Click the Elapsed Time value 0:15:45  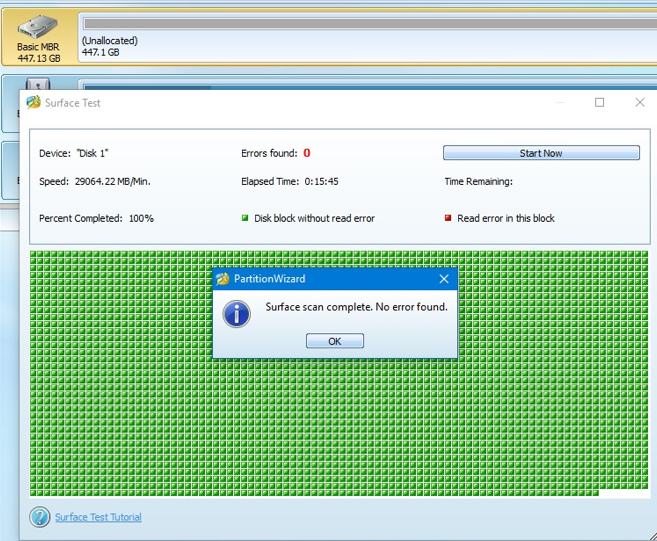(x=321, y=181)
